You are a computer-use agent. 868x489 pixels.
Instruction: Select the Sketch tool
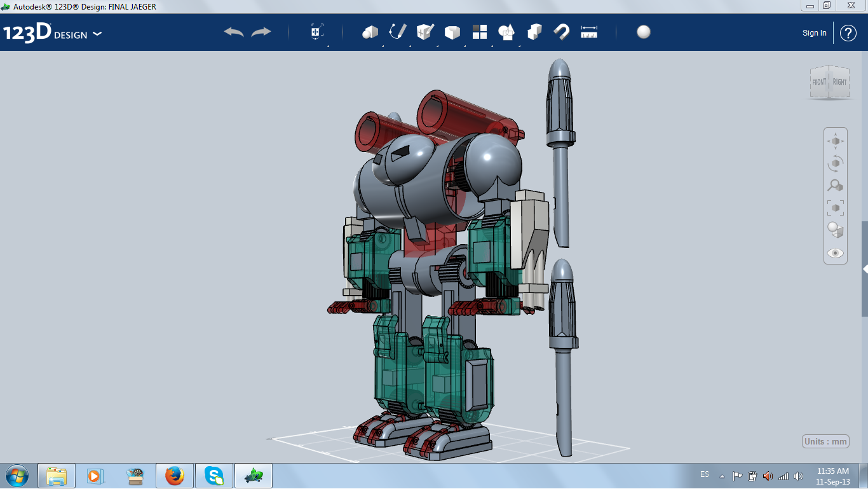point(398,32)
